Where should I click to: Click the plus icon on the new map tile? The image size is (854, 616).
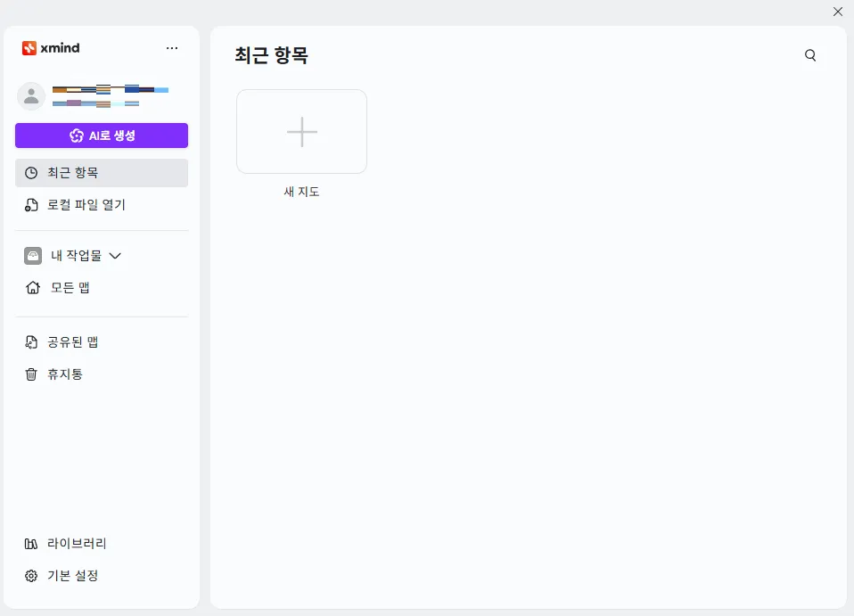pos(301,131)
